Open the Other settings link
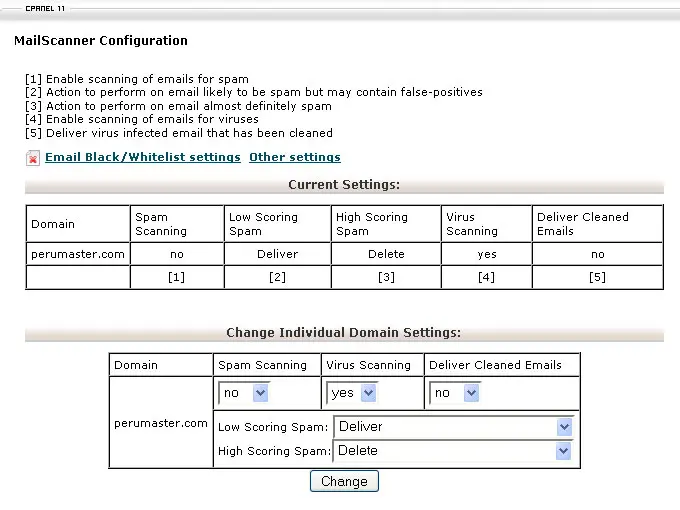The width and height of the screenshot is (680, 510). [x=295, y=157]
